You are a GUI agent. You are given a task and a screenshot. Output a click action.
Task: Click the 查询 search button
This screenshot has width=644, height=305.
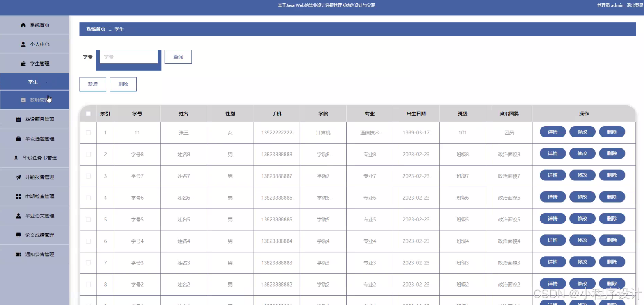pos(178,57)
